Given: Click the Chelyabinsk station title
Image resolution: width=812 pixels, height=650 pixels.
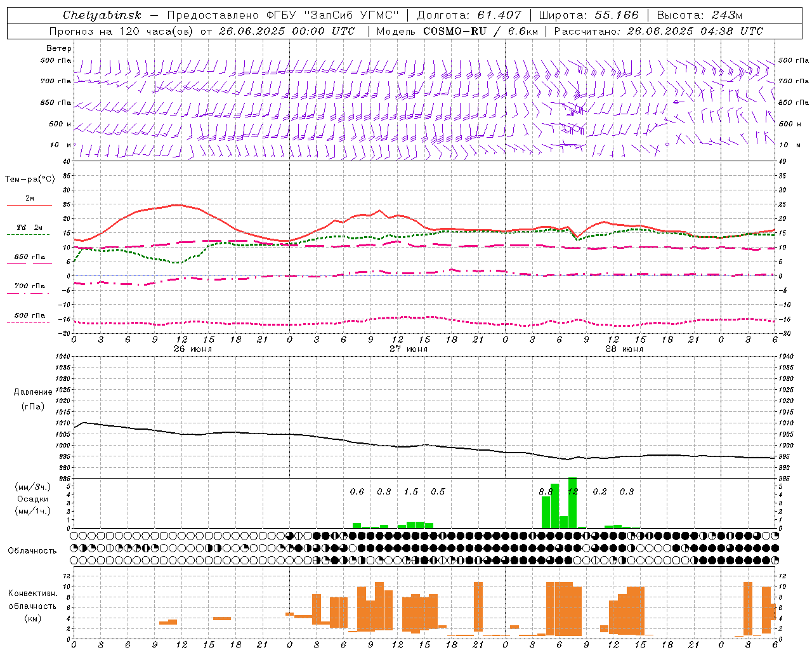Looking at the screenshot, I should click(x=101, y=15).
